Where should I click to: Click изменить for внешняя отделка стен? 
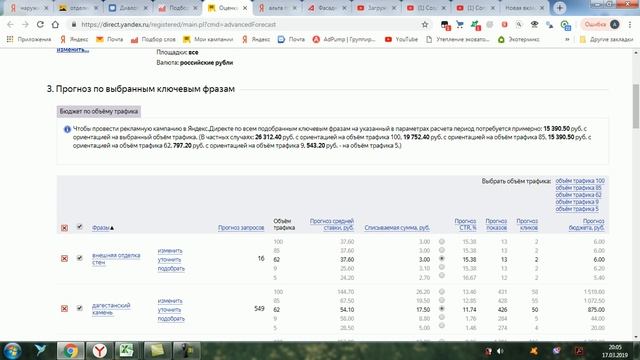coord(170,251)
